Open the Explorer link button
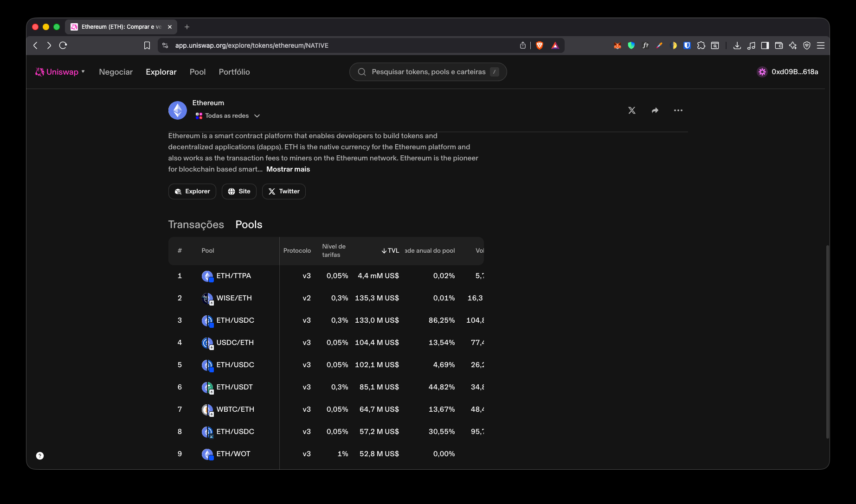Screen dimensions: 856x504 [x=192, y=191]
